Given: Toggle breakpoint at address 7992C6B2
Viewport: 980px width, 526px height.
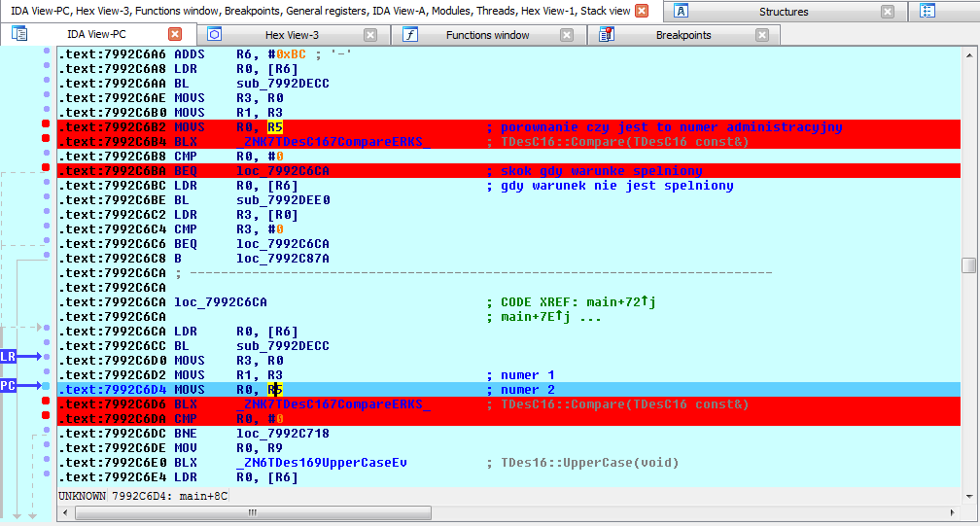Looking at the screenshot, I should 46,123.
